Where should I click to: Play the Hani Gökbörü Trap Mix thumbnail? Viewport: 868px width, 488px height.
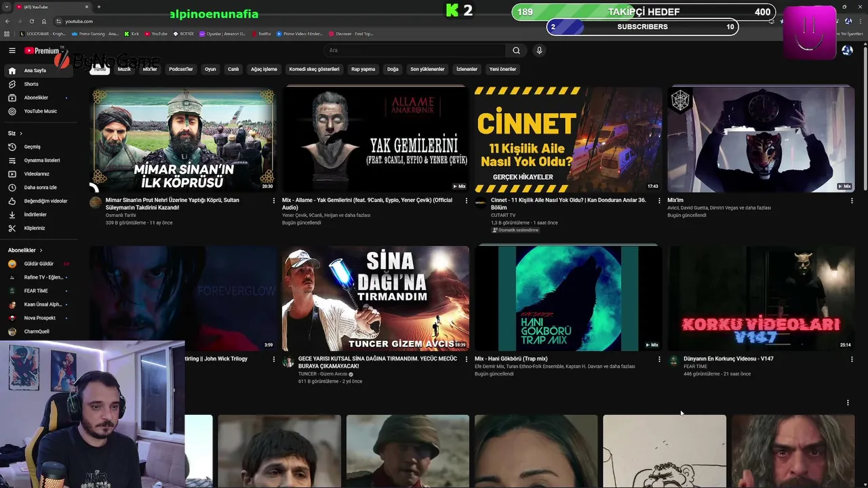point(568,298)
